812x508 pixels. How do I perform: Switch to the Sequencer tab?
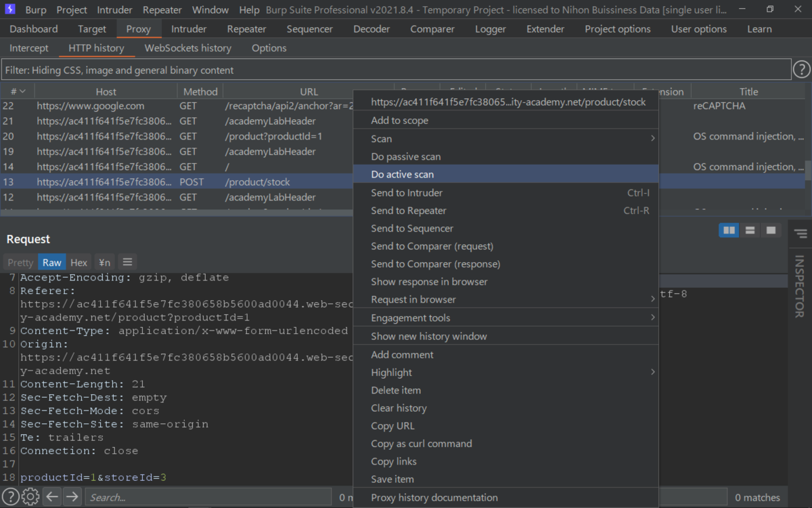tap(309, 29)
